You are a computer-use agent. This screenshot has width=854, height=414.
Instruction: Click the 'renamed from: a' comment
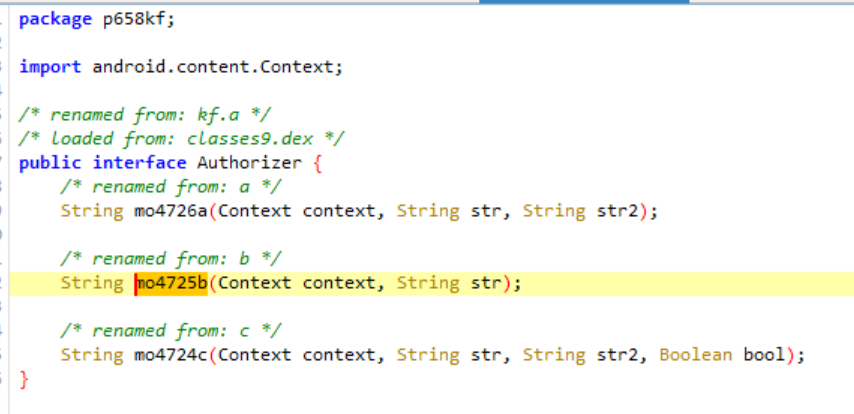[x=170, y=187]
